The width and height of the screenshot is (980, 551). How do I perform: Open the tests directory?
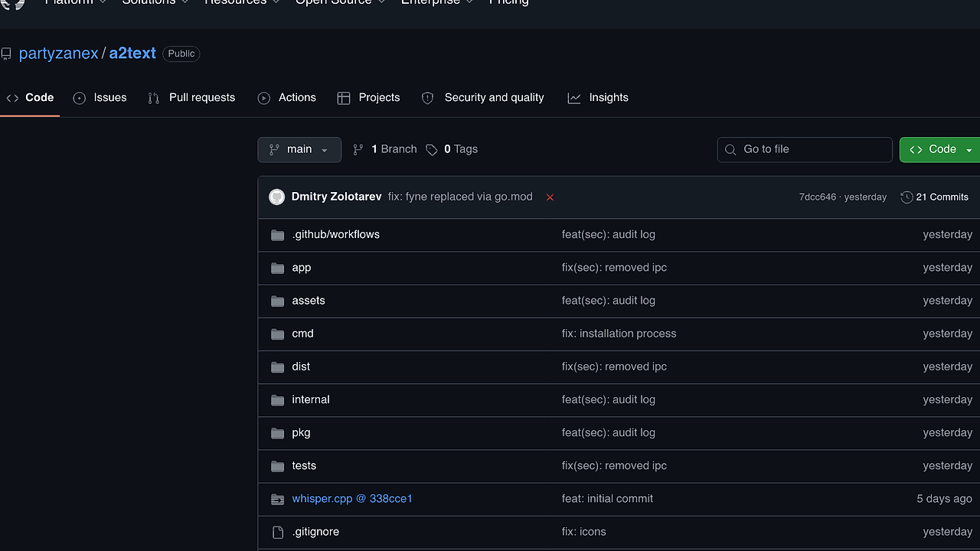(x=304, y=465)
